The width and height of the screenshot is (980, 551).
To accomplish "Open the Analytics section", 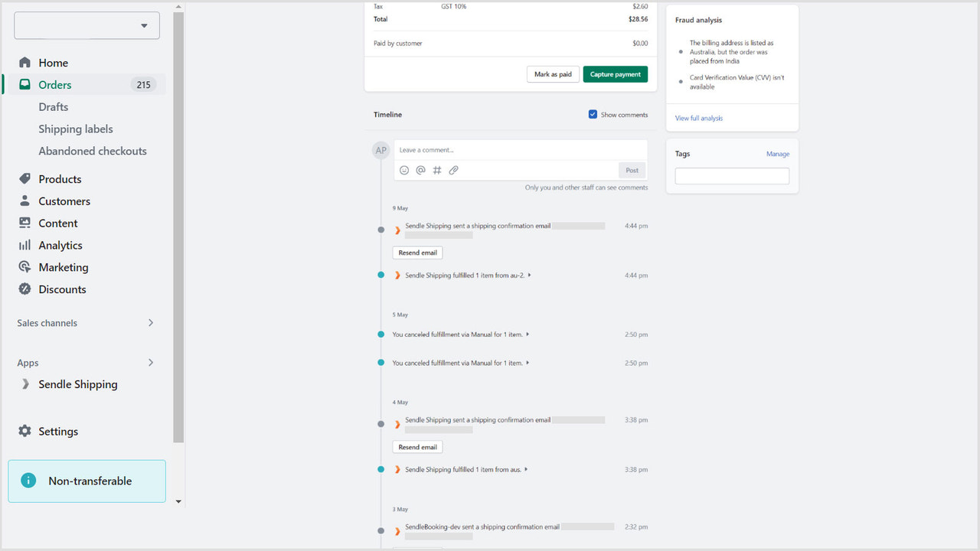I will (60, 245).
